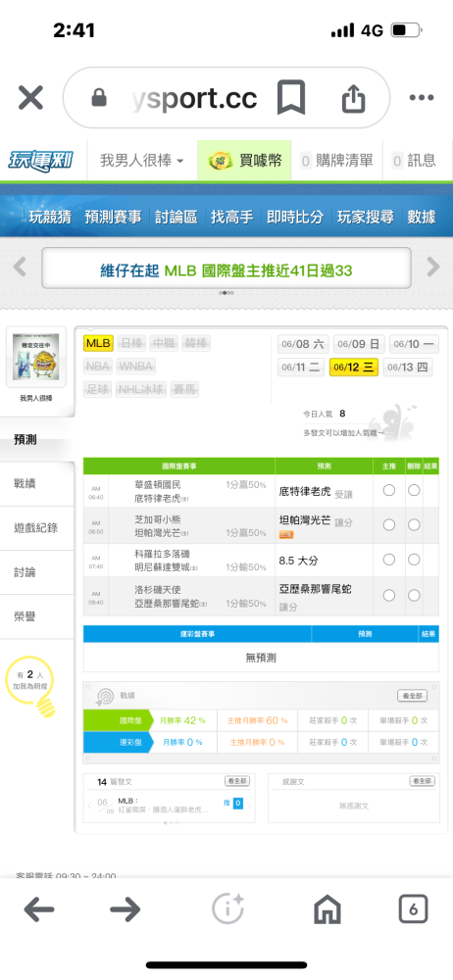Open the 玩家搜尋 nav menu
The width and height of the screenshot is (453, 980).
[366, 217]
